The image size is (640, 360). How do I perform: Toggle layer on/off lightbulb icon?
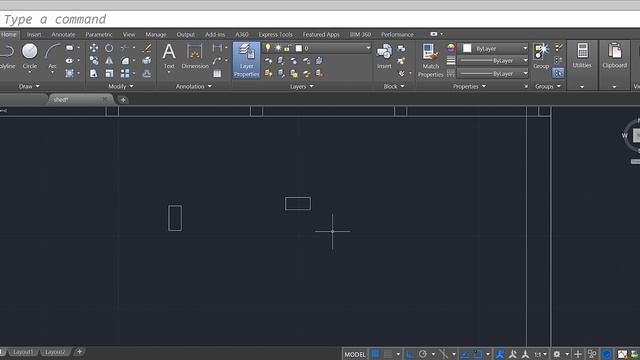pyautogui.click(x=268, y=48)
